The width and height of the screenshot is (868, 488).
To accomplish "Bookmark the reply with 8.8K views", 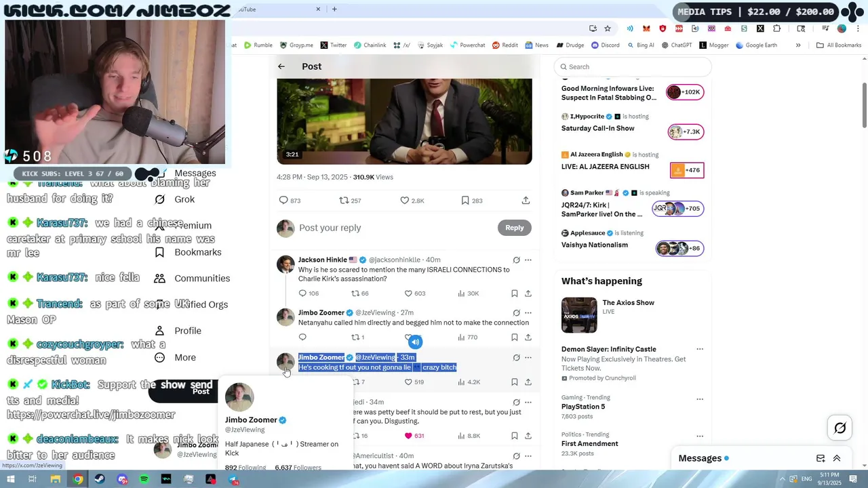I will point(514,436).
